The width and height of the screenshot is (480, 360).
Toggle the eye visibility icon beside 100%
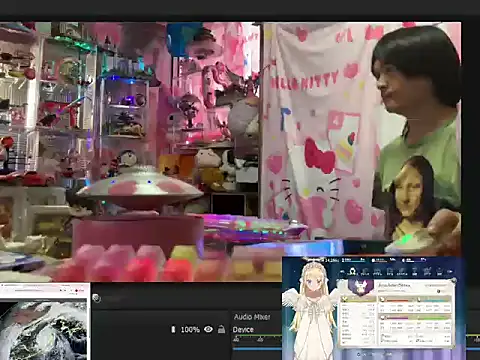click(x=208, y=329)
